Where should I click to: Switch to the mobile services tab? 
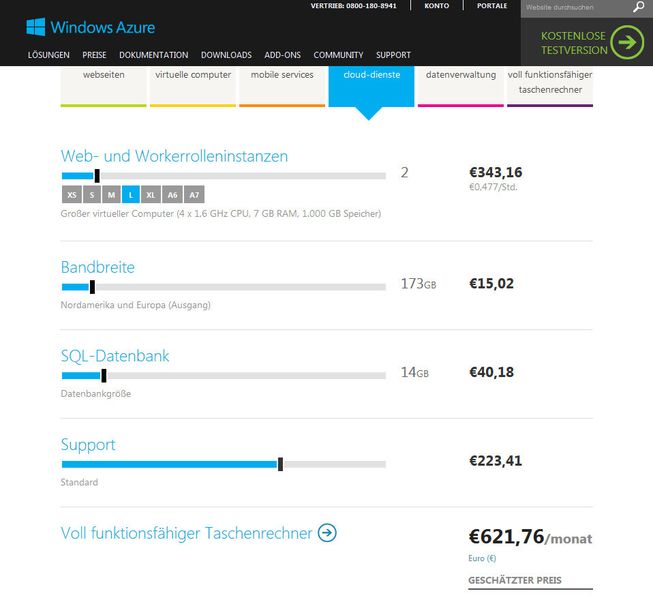click(282, 86)
